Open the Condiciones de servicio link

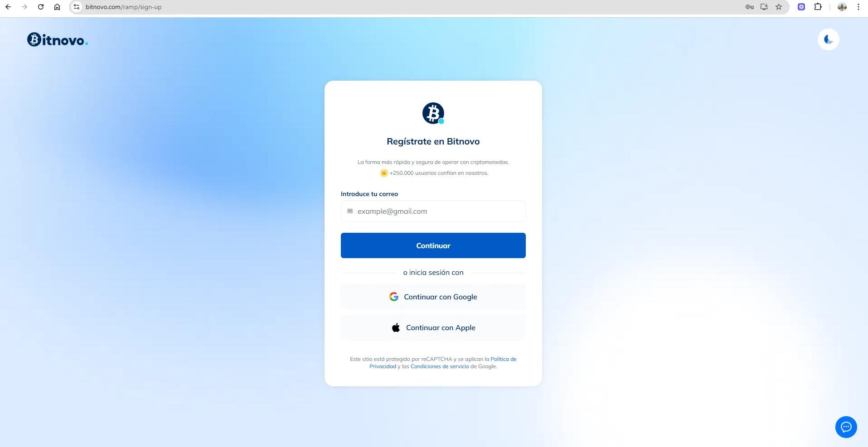(440, 366)
